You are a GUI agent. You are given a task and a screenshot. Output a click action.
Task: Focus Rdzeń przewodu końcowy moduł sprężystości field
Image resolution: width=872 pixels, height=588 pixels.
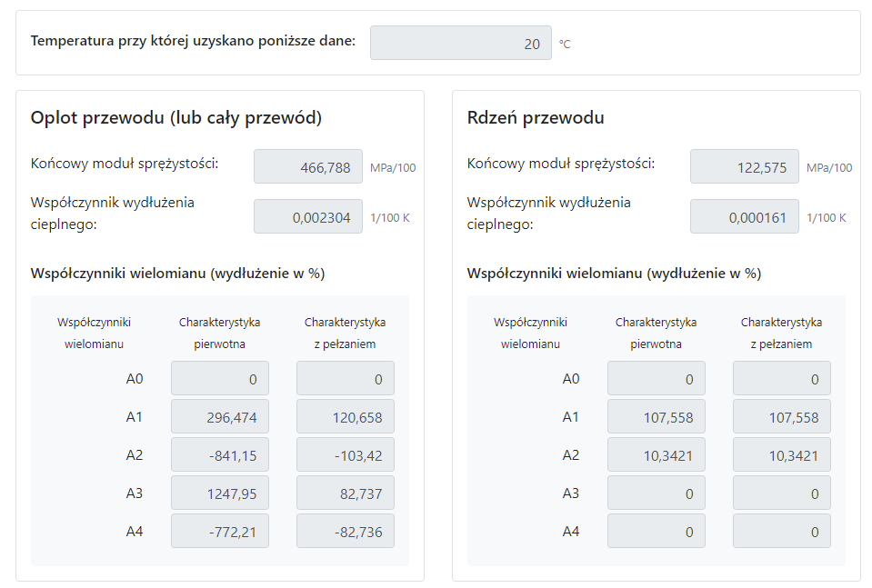coord(744,166)
